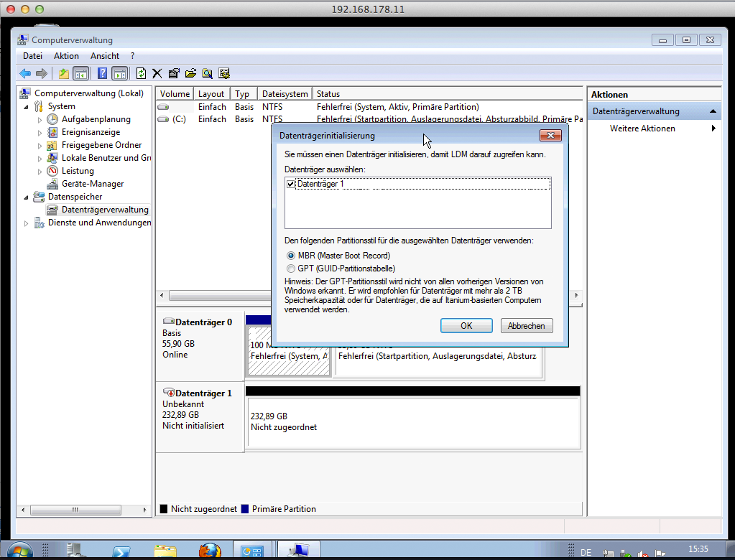Open the Ansicht menu
The width and height of the screenshot is (735, 560).
[104, 56]
